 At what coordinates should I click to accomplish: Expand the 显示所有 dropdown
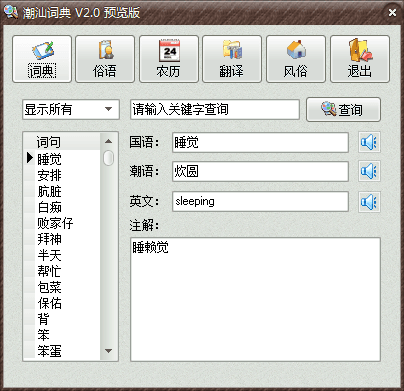point(108,109)
